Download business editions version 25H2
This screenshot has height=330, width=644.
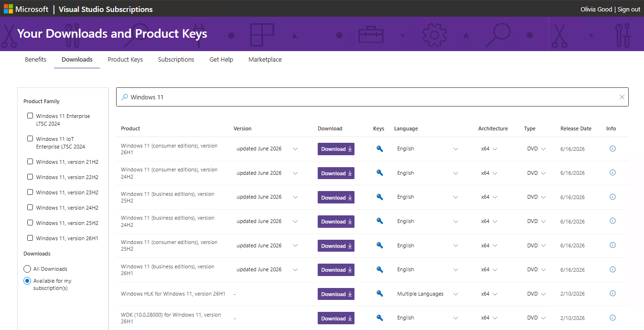[336, 197]
